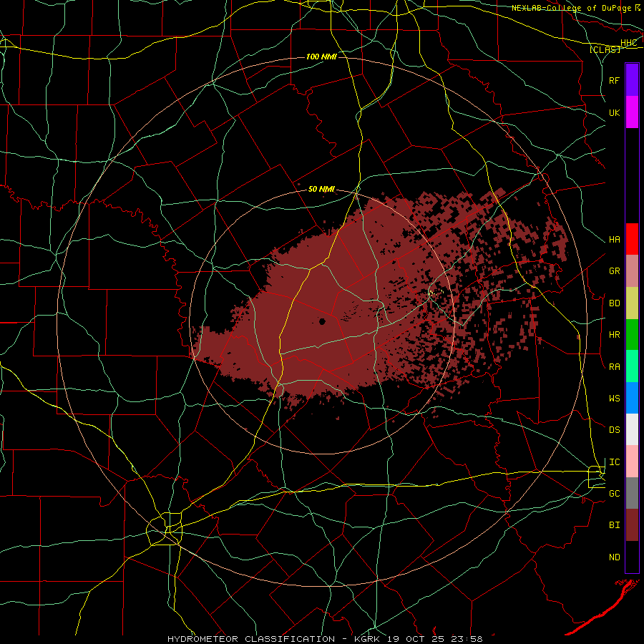Click the GC legend label
The height and width of the screenshot is (644, 644).
pos(615,493)
